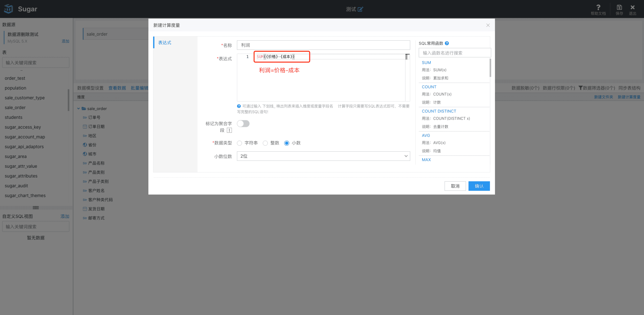Viewport: 644px width, 315px height.
Task: Click the 退出 exit icon
Action: (x=632, y=7)
